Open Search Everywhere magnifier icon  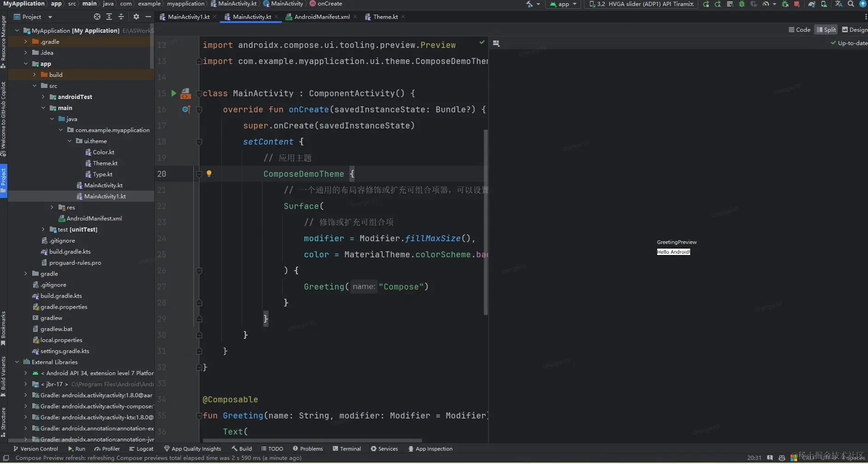pos(851,4)
